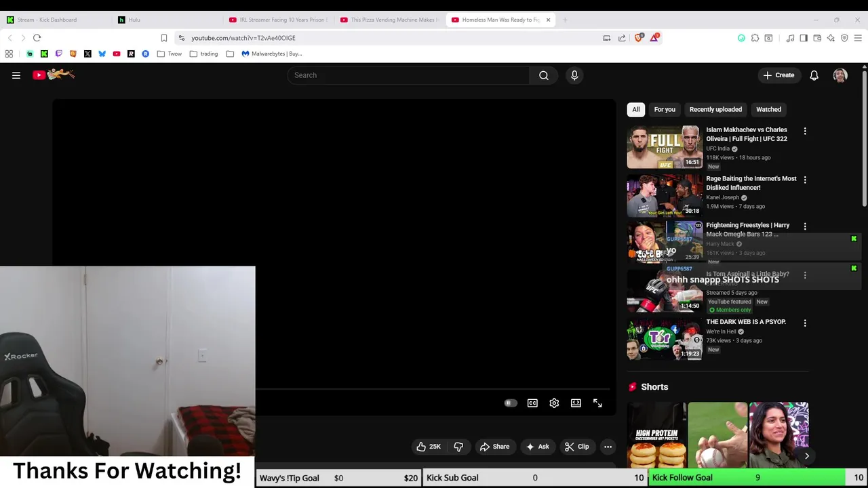This screenshot has height=488, width=868.
Task: Open options for Rage Baiting video
Action: [805, 180]
